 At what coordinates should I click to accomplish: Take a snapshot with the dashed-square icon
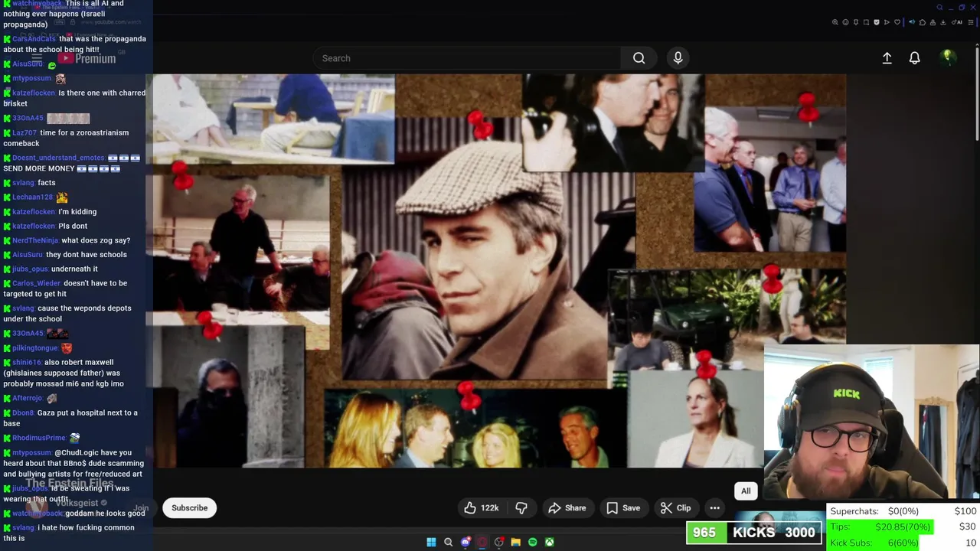pyautogui.click(x=866, y=22)
